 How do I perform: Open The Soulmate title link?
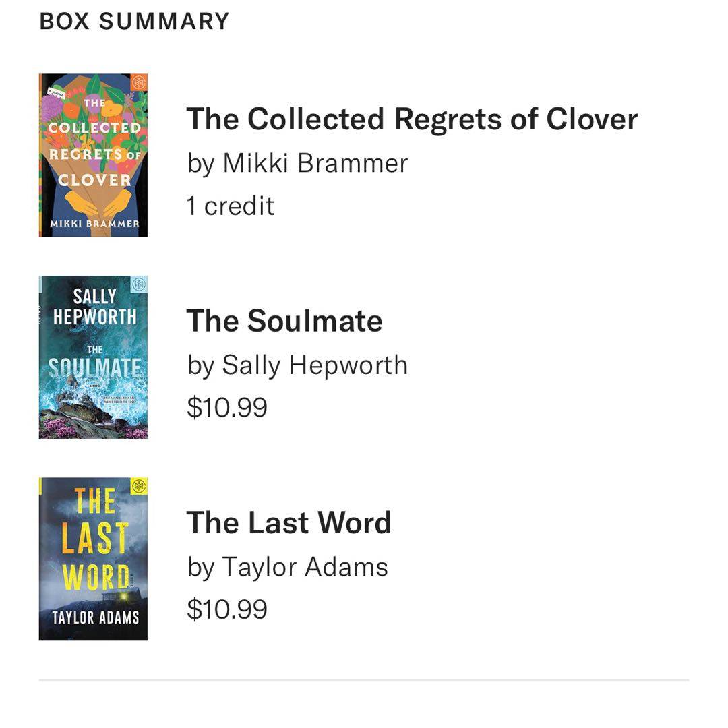[284, 321]
